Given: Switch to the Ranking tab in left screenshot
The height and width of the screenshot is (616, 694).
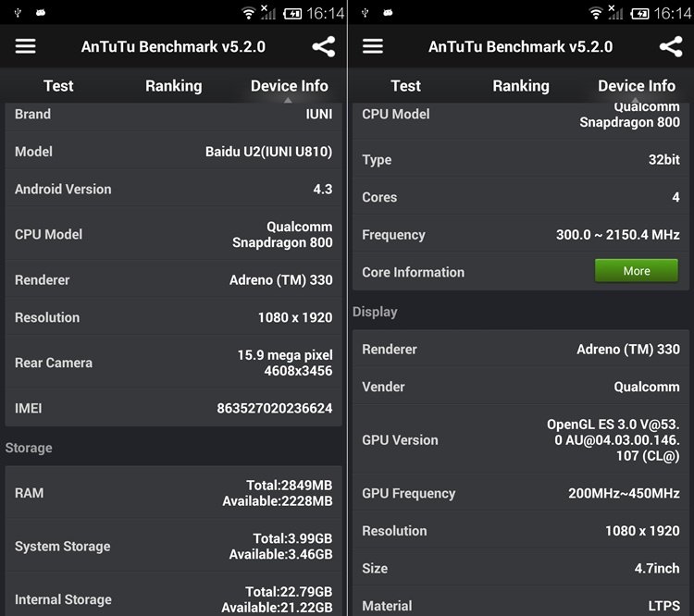Looking at the screenshot, I should 174,86.
